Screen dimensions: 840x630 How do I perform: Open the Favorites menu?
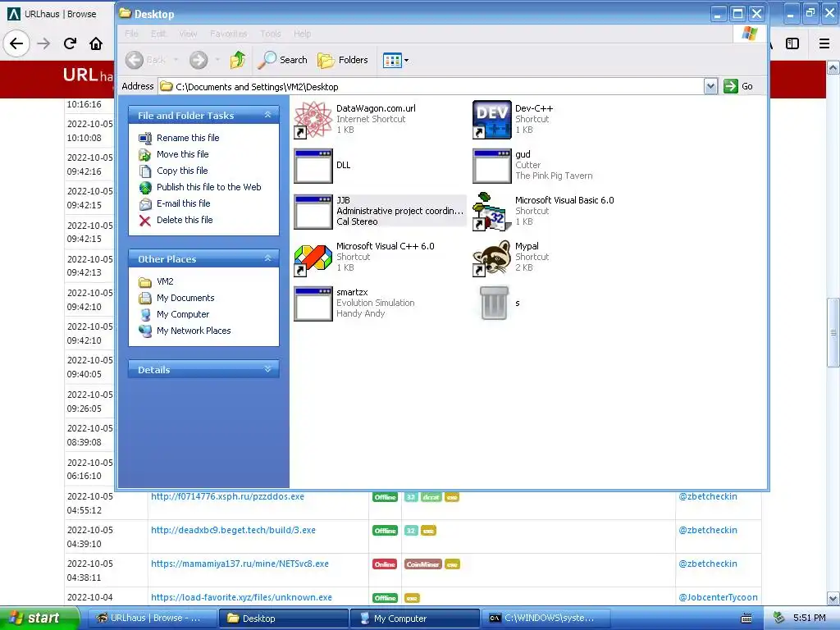pos(229,34)
